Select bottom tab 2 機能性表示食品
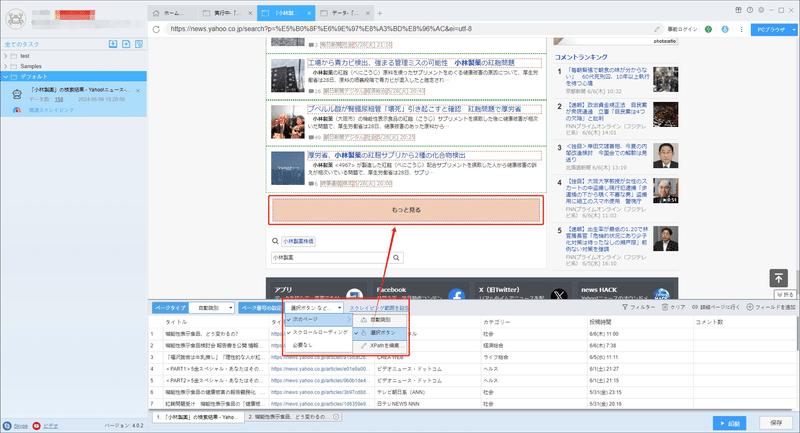The width and height of the screenshot is (800, 433). click(x=293, y=417)
